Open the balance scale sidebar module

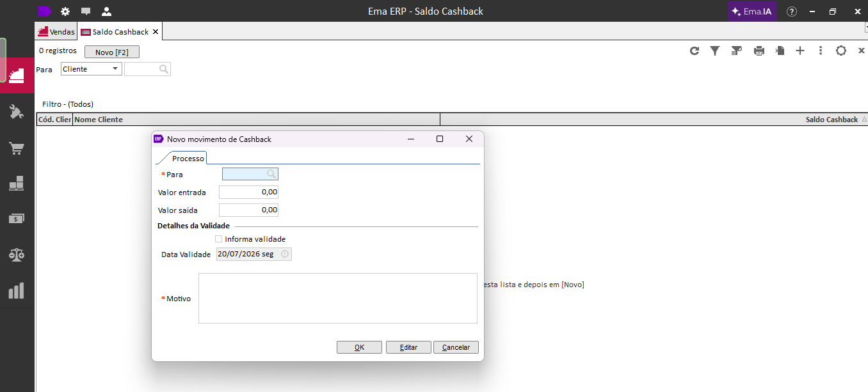coord(17,255)
